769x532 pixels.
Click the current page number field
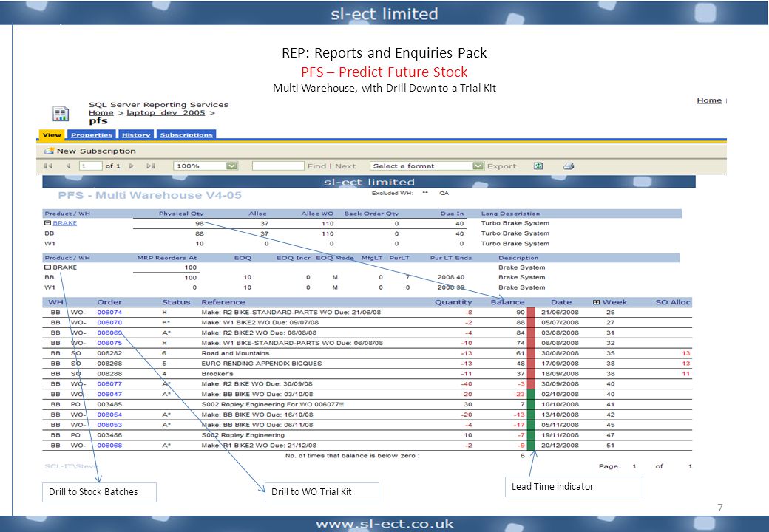(90, 166)
